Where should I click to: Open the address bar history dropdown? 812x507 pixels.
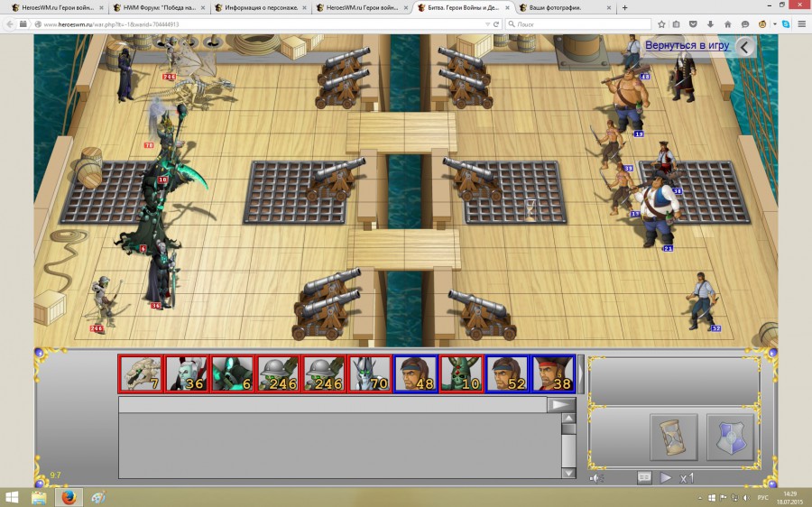(487, 24)
